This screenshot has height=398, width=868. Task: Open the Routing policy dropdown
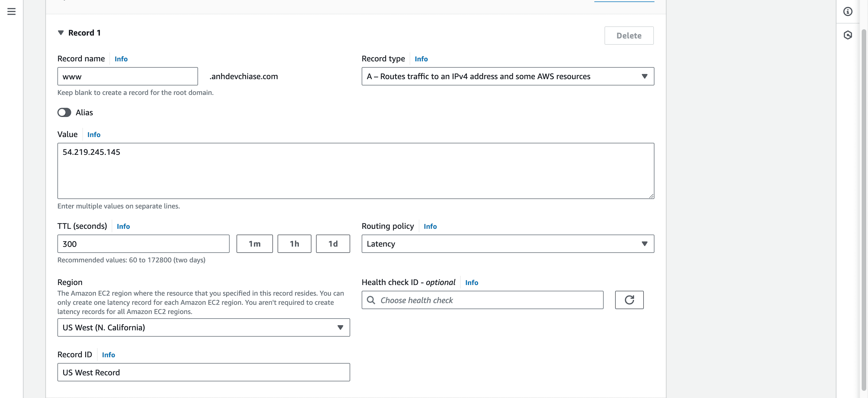click(x=507, y=244)
